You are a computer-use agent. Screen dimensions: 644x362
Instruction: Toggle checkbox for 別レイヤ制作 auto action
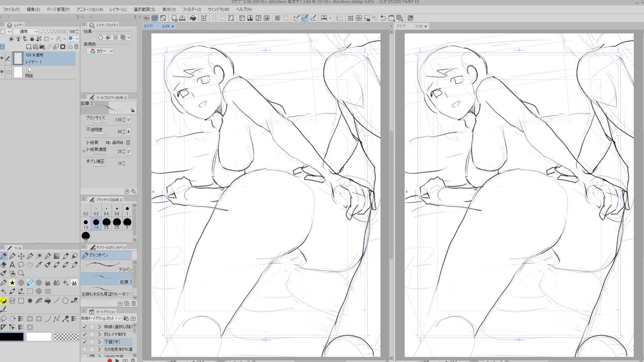(x=84, y=335)
